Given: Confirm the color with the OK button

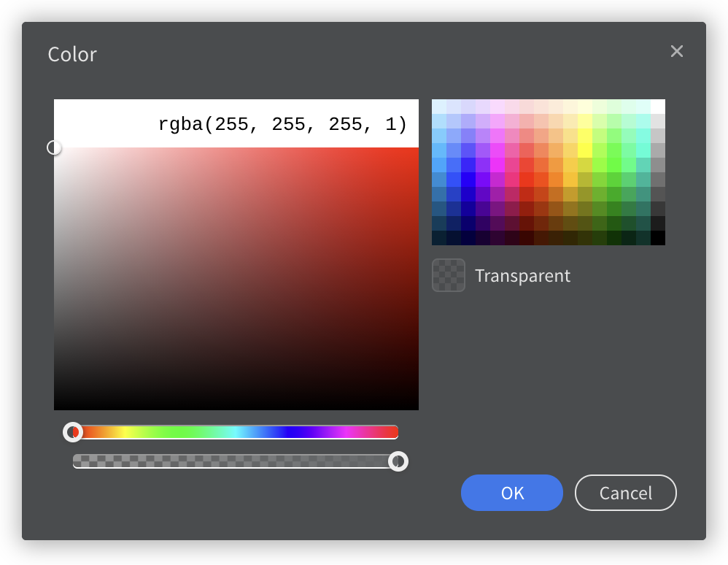Looking at the screenshot, I should [511, 493].
